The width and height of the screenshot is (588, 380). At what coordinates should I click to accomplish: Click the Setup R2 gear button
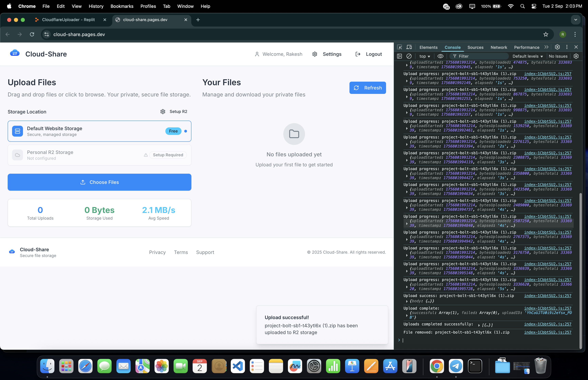point(174,112)
